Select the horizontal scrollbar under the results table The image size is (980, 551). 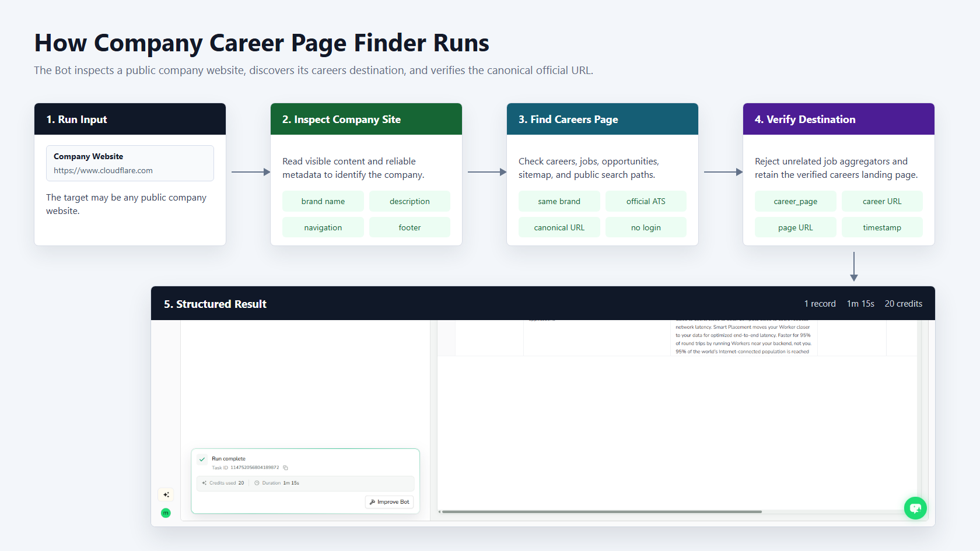(602, 512)
